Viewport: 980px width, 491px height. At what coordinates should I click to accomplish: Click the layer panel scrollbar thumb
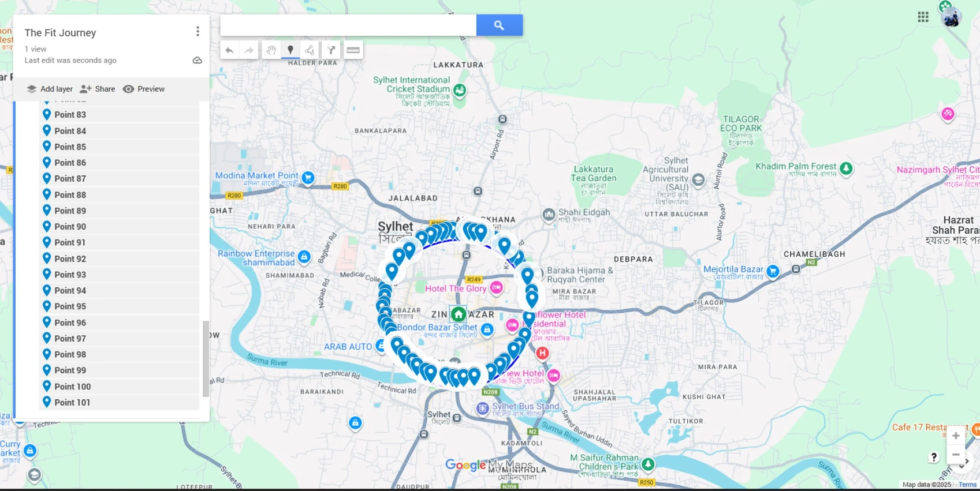(206, 358)
